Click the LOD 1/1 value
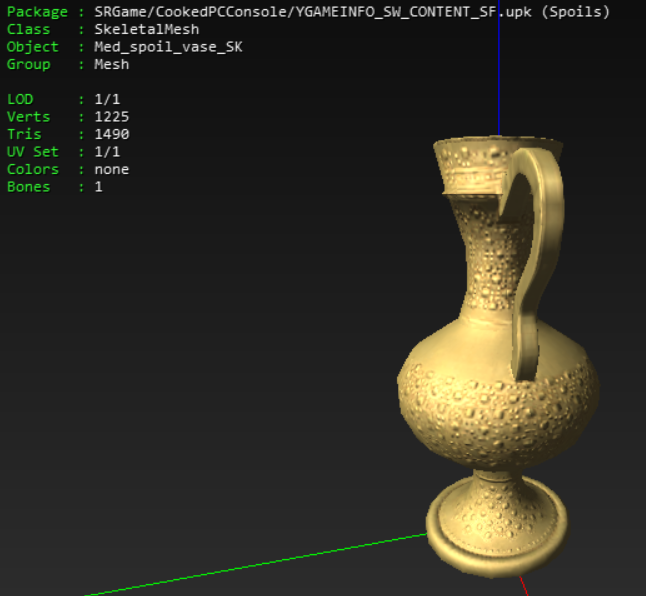Viewport: 646px width, 596px height. (107, 99)
